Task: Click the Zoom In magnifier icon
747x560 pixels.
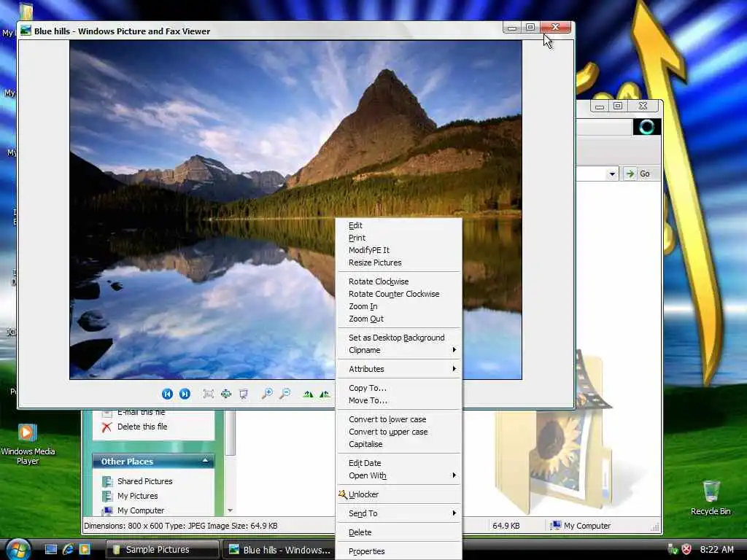Action: click(x=267, y=393)
